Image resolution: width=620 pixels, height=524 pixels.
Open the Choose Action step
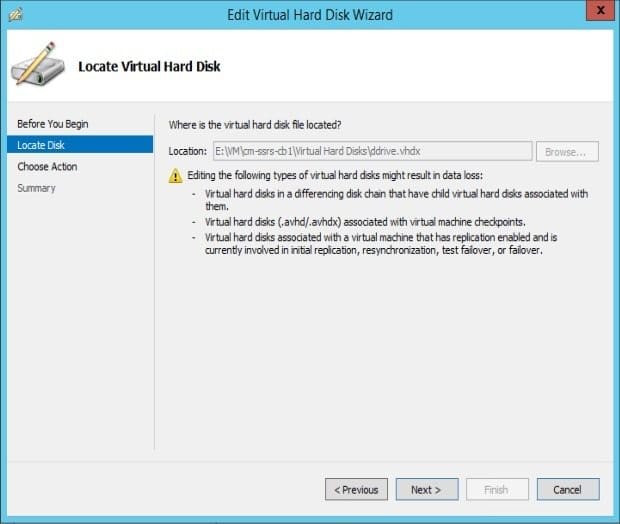pyautogui.click(x=47, y=166)
